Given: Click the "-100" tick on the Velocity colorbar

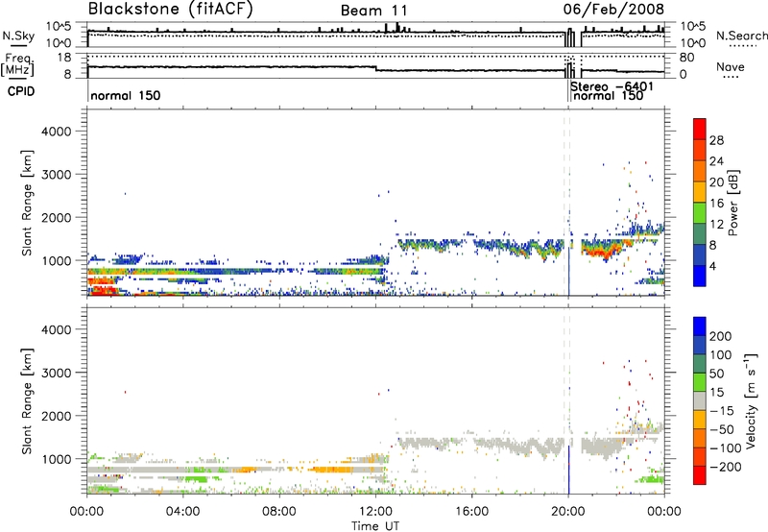Looking at the screenshot, I should tap(725, 447).
